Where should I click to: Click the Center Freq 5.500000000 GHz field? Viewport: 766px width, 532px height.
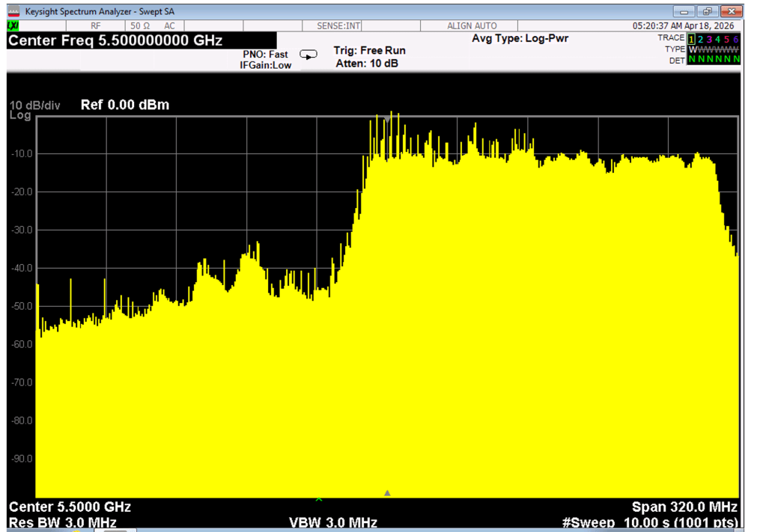coord(115,40)
